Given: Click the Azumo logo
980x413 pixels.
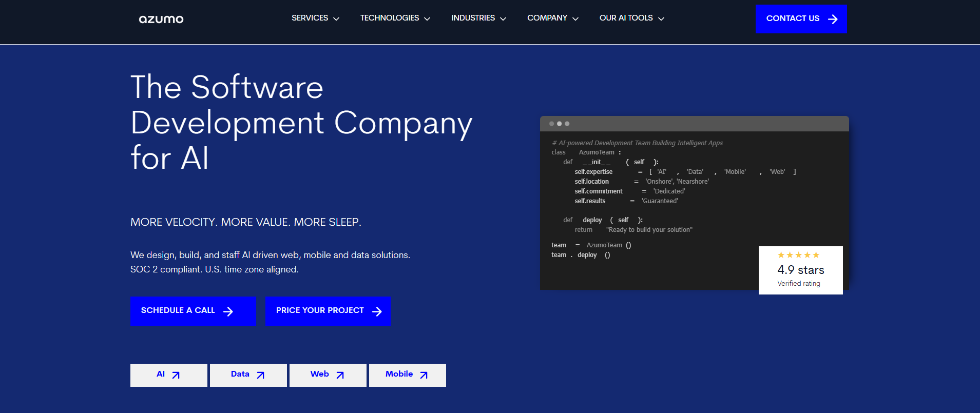Looking at the screenshot, I should click(x=161, y=19).
